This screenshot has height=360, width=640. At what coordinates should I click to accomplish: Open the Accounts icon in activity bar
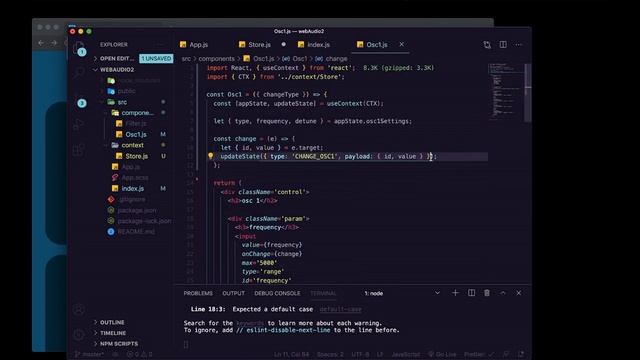click(79, 309)
